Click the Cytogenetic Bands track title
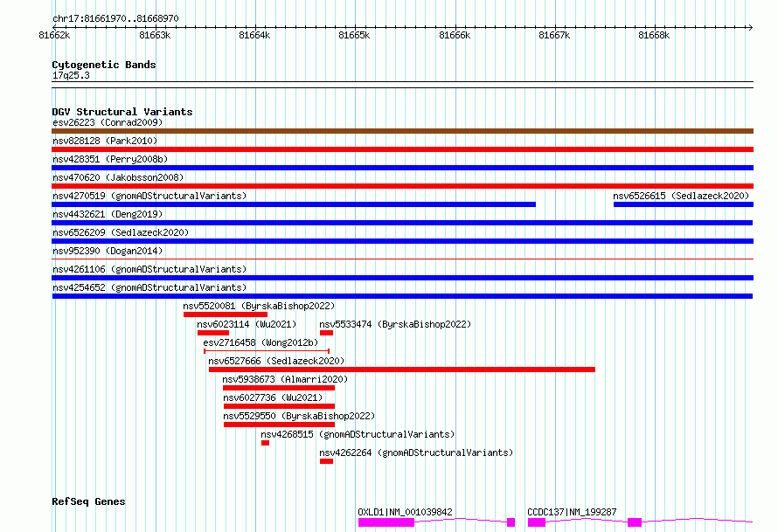Viewport: 778px width, 532px height. [x=104, y=65]
